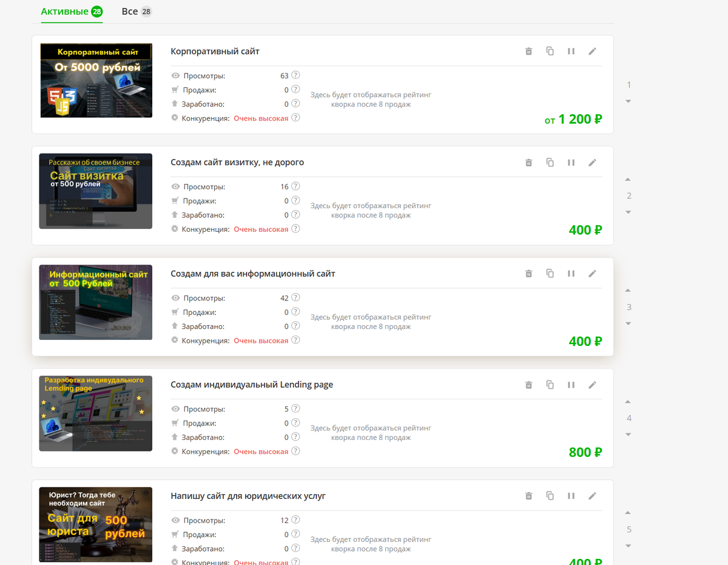Open Конкуренция help in информационный сайт card
The image size is (728, 565).
(x=295, y=340)
